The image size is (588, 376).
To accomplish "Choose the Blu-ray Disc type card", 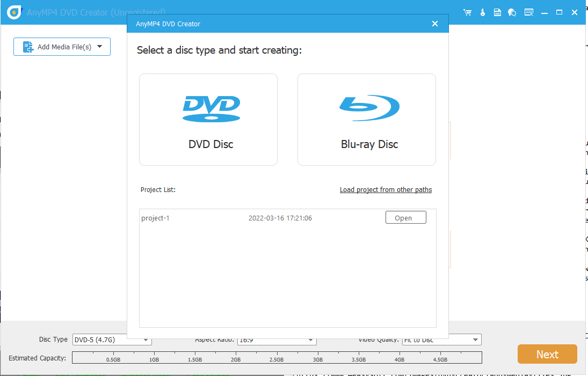I will click(x=366, y=120).
